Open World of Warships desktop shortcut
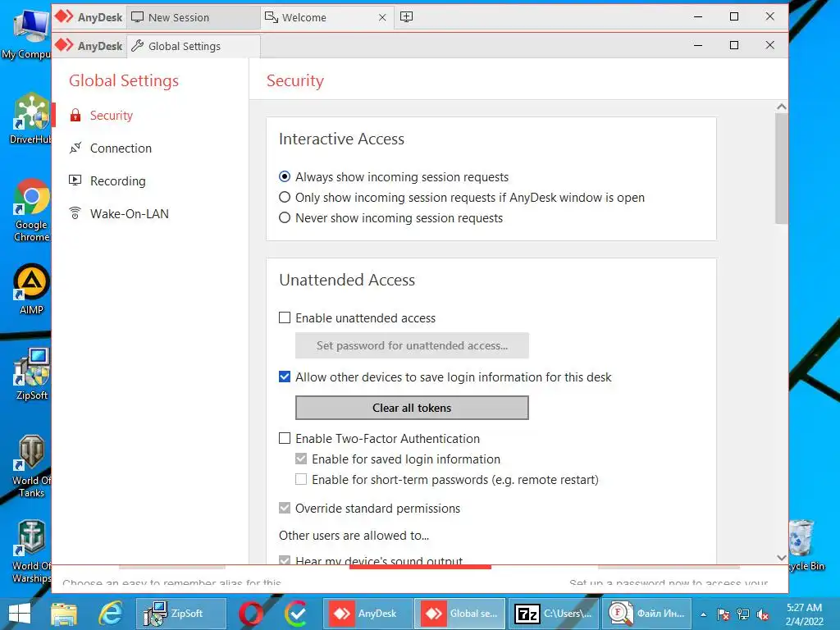This screenshot has height=630, width=840. coord(32,552)
